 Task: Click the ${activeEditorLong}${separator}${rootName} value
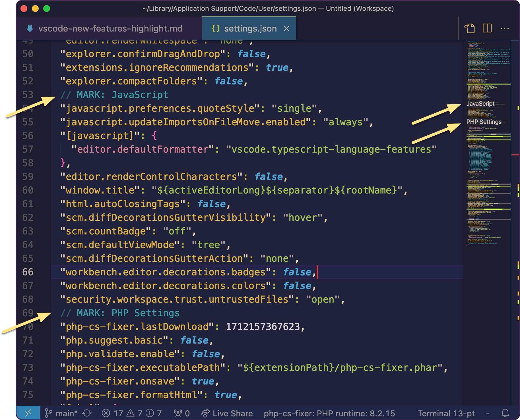[277, 190]
